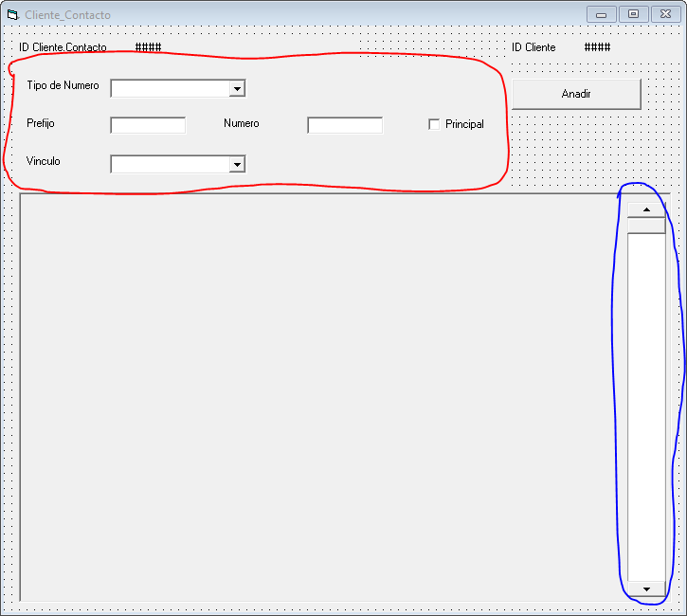687x616 pixels.
Task: Select the ID Cliente.Contacto label
Action: point(63,47)
